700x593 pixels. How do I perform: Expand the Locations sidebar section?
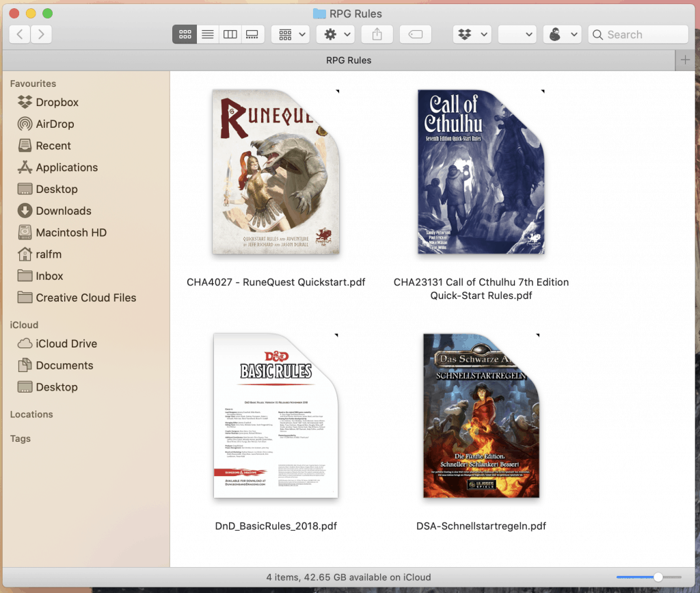[31, 414]
